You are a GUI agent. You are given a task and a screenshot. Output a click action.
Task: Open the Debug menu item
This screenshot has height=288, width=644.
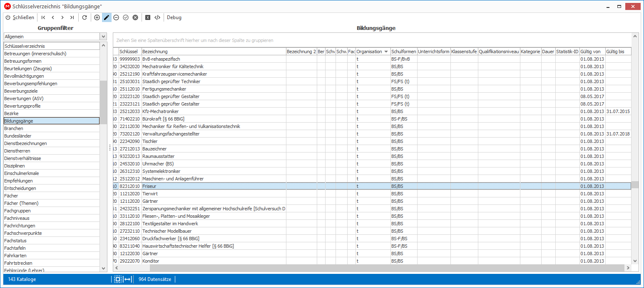click(x=174, y=17)
